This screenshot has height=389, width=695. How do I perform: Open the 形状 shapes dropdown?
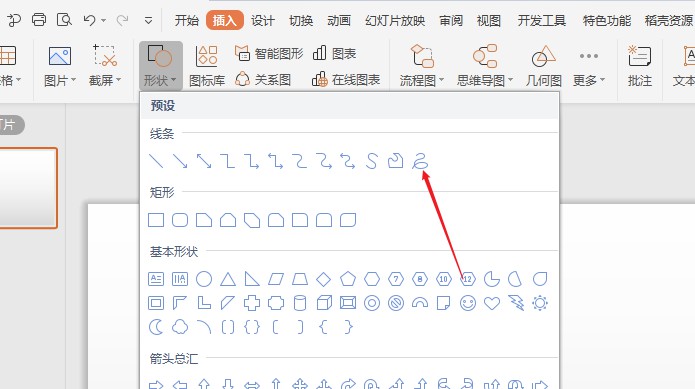pyautogui.click(x=160, y=66)
